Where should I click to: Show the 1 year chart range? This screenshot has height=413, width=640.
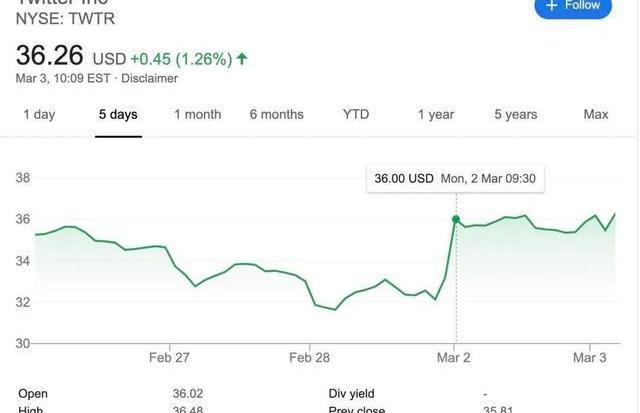(x=435, y=114)
